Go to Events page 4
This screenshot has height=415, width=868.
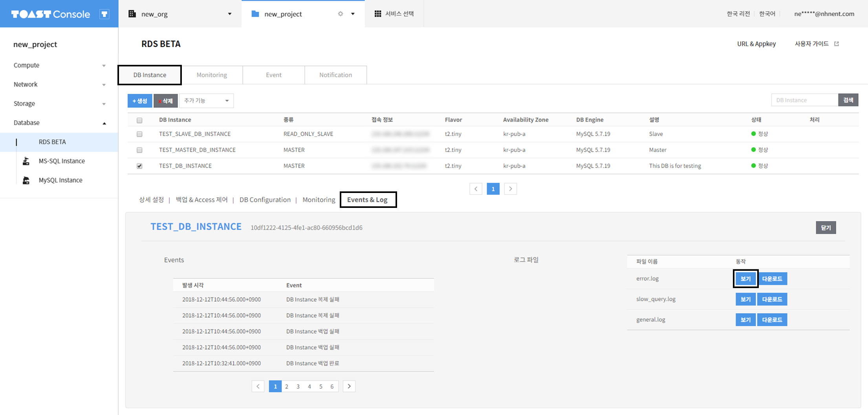[309, 386]
